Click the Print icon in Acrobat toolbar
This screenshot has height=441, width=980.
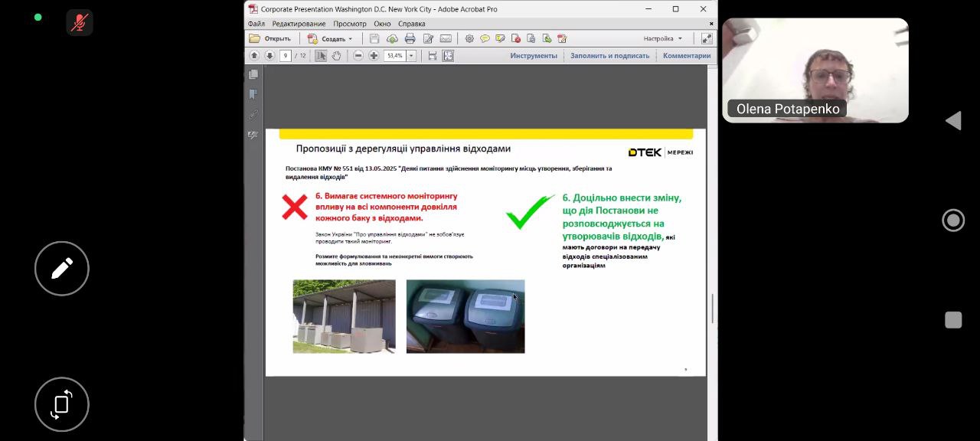click(410, 38)
